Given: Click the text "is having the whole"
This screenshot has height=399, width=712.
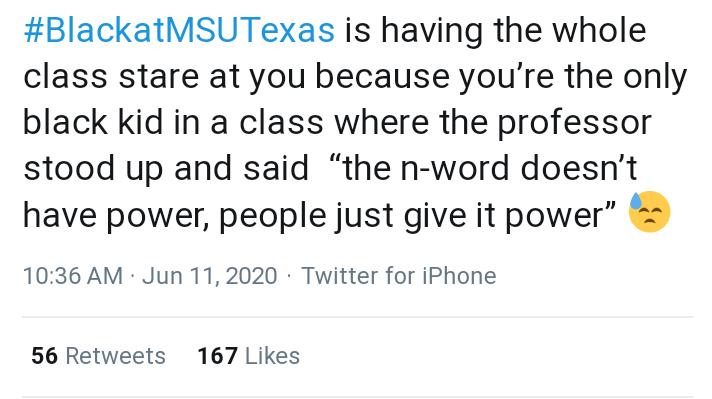Looking at the screenshot, I should tap(495, 30).
